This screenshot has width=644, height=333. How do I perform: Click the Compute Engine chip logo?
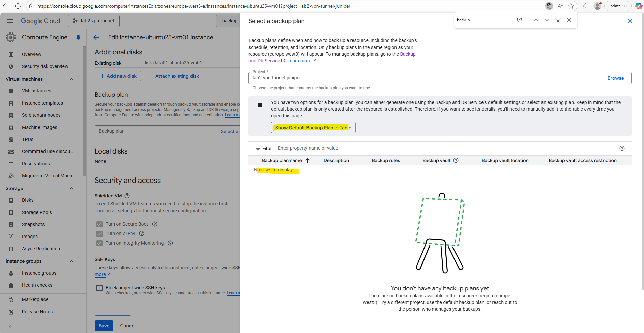click(x=11, y=37)
